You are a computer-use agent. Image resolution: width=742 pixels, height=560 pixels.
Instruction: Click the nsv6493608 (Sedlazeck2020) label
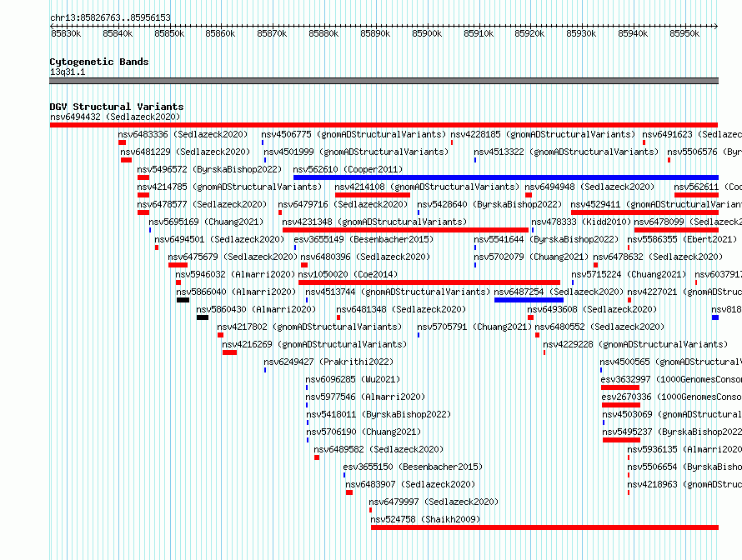593,309
